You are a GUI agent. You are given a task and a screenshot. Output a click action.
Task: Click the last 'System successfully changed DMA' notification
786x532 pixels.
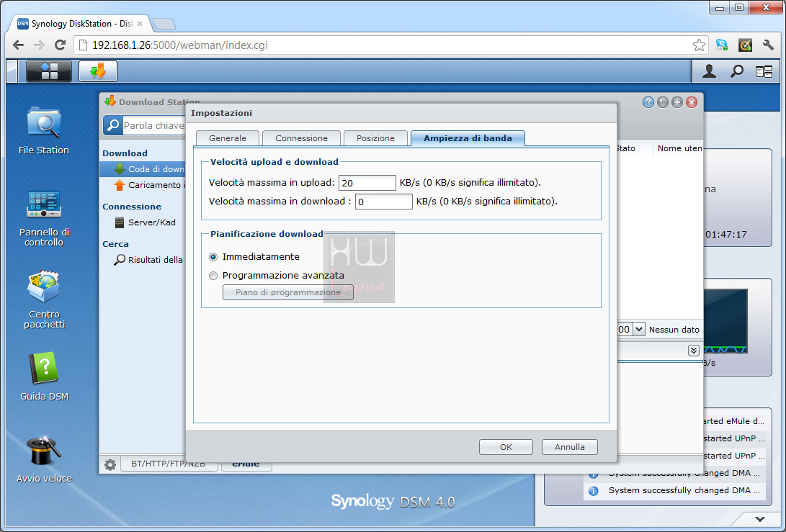[675, 490]
